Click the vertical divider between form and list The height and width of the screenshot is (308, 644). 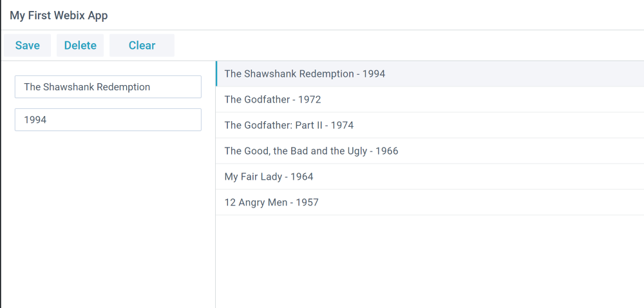(x=215, y=193)
